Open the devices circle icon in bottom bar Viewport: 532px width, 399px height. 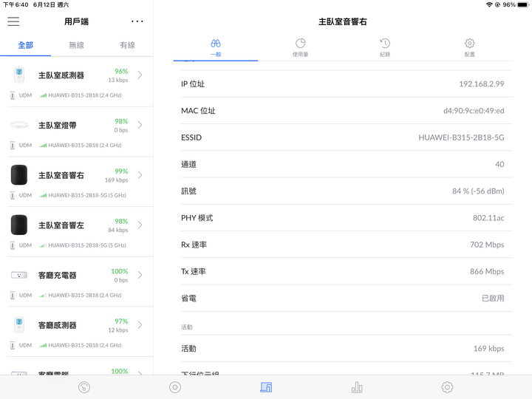coord(175,387)
